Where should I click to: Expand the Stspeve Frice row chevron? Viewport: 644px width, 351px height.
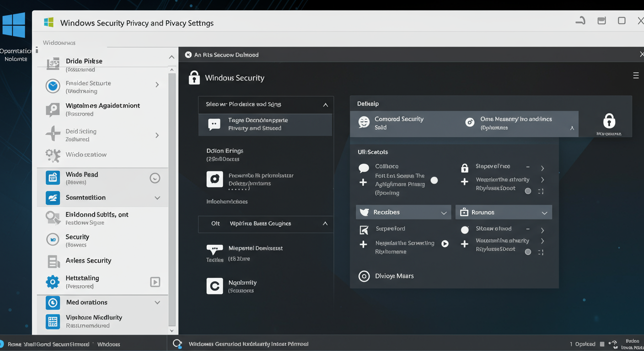(542, 168)
